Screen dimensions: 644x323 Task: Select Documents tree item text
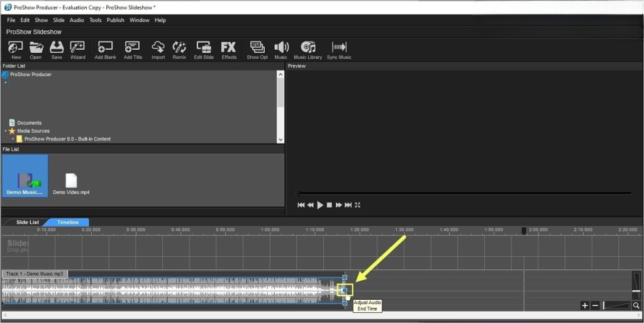pyautogui.click(x=29, y=122)
